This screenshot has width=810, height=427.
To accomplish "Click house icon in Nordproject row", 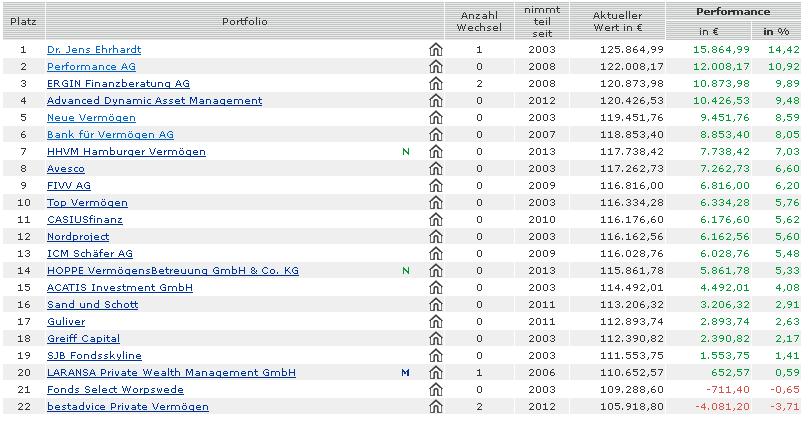I will [435, 237].
